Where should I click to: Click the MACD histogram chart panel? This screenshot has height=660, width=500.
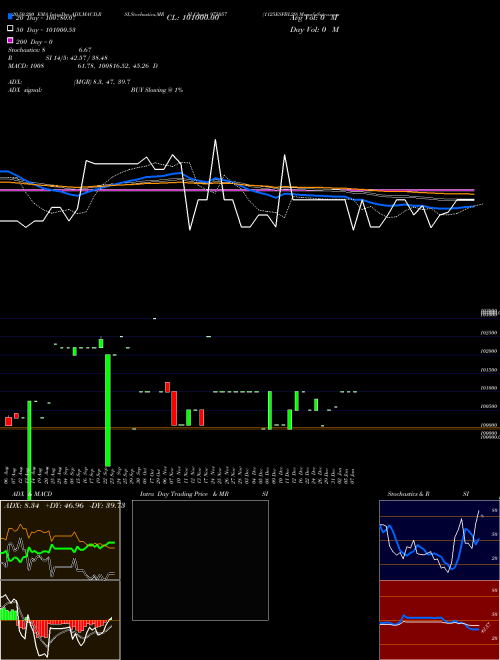(60, 620)
